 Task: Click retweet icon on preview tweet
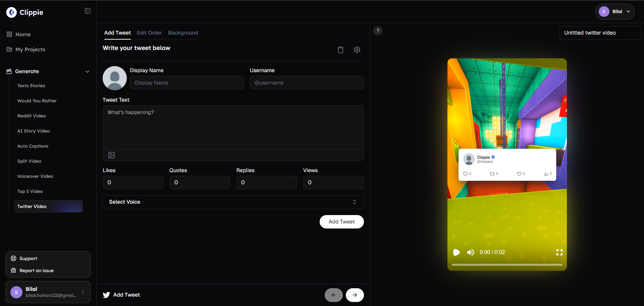tap(492, 174)
